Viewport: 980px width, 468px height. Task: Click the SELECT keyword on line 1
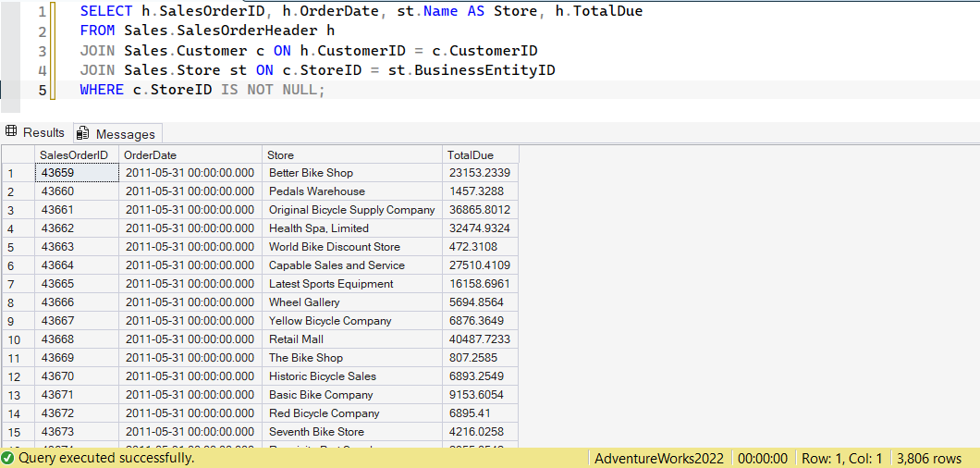click(x=106, y=11)
